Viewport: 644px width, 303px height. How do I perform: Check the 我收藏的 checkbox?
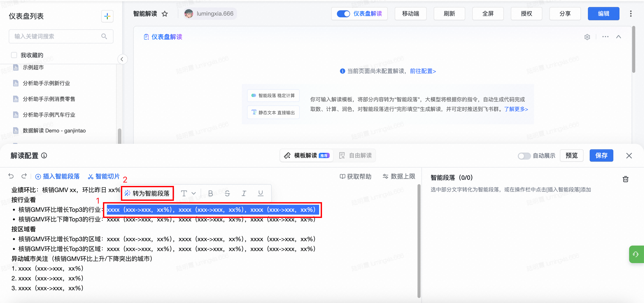(x=14, y=55)
